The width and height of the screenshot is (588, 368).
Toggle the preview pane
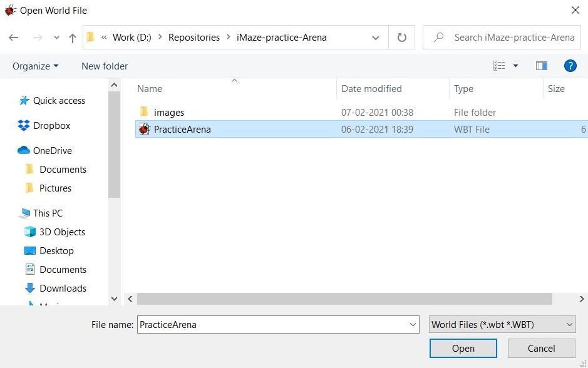[542, 66]
